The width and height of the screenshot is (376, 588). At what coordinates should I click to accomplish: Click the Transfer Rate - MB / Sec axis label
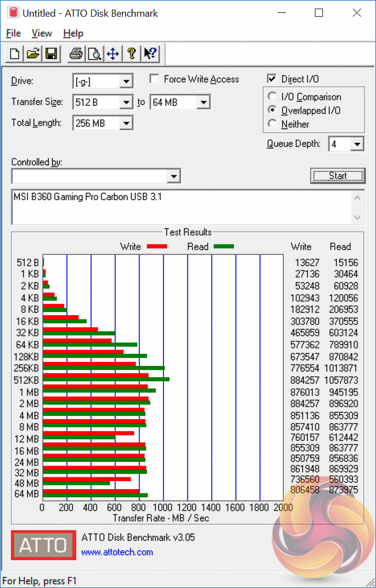[x=161, y=518]
